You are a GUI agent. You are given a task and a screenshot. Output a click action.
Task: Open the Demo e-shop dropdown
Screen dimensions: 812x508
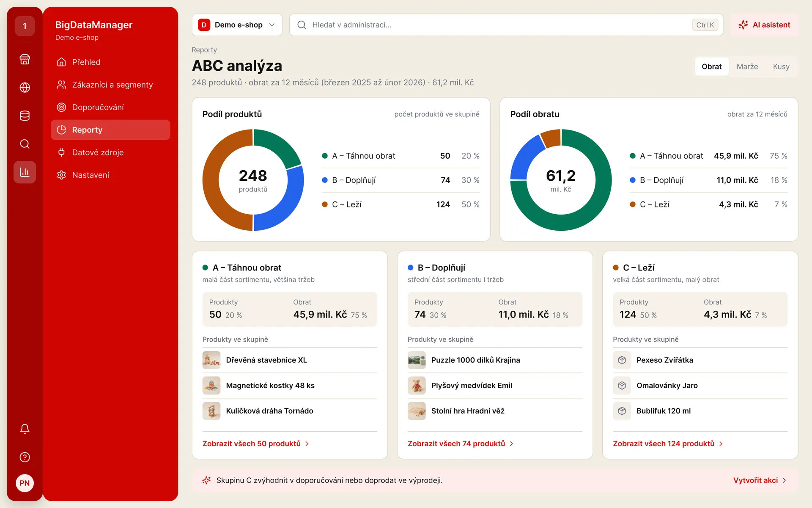click(237, 25)
